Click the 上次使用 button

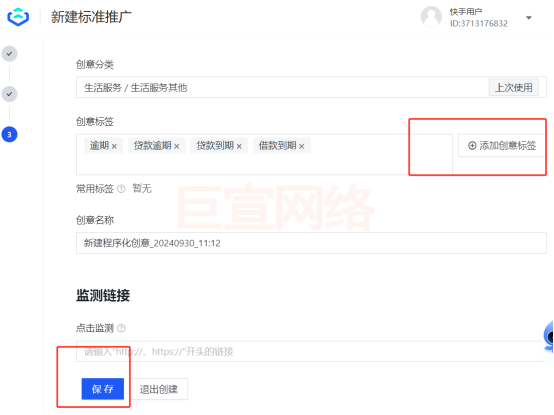[x=514, y=87]
